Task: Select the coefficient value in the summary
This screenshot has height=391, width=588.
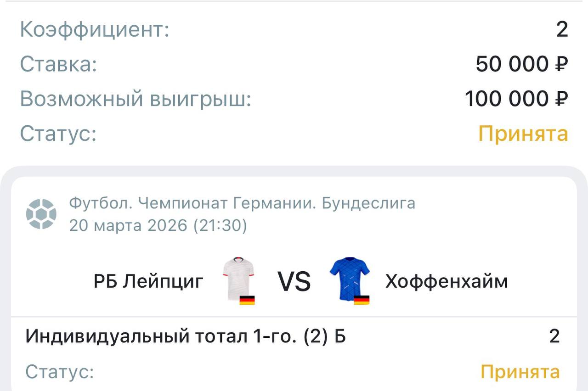Action: (x=562, y=30)
